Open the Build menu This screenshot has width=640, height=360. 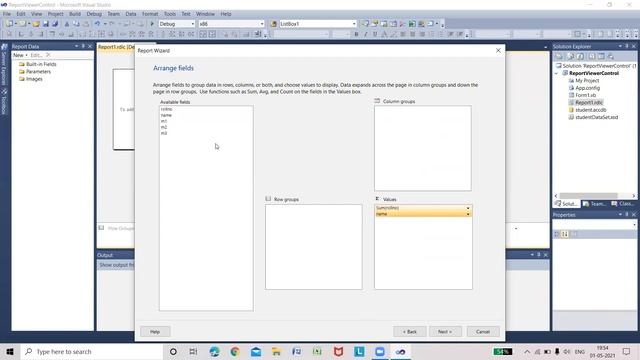coord(75,14)
